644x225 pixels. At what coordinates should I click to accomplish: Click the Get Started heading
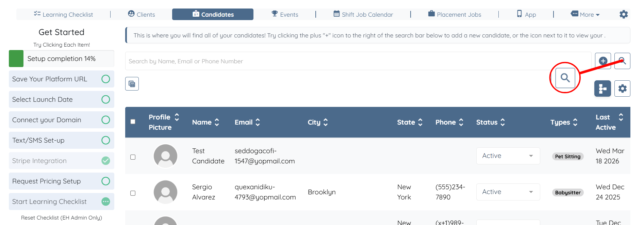[x=62, y=32]
